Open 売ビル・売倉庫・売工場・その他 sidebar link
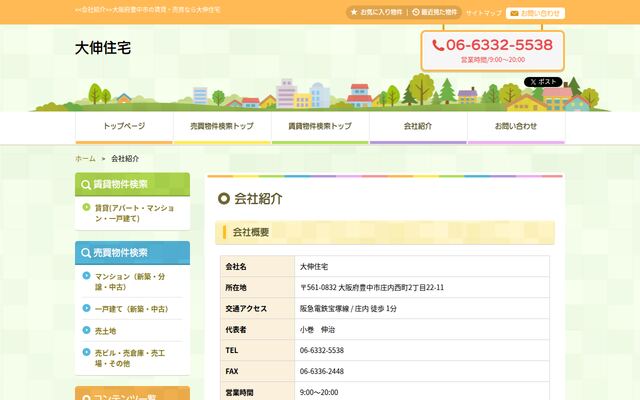This screenshot has width=640, height=400. pos(130,358)
